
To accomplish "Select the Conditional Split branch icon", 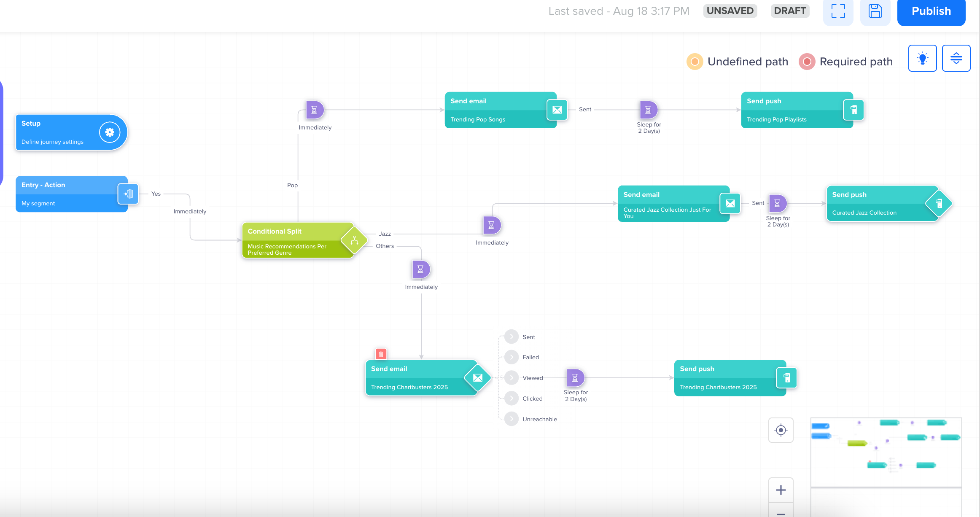I will (354, 240).
